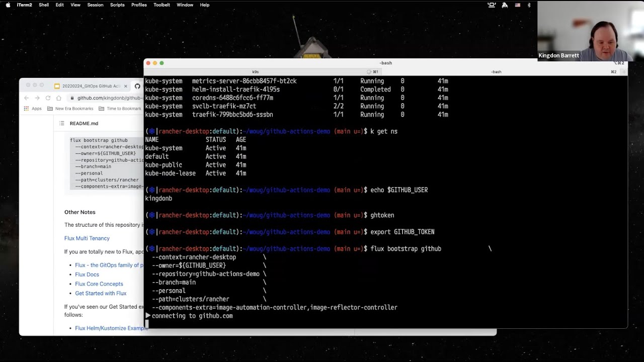Open the Edit menu in menu bar
Image resolution: width=644 pixels, height=362 pixels.
(60, 5)
